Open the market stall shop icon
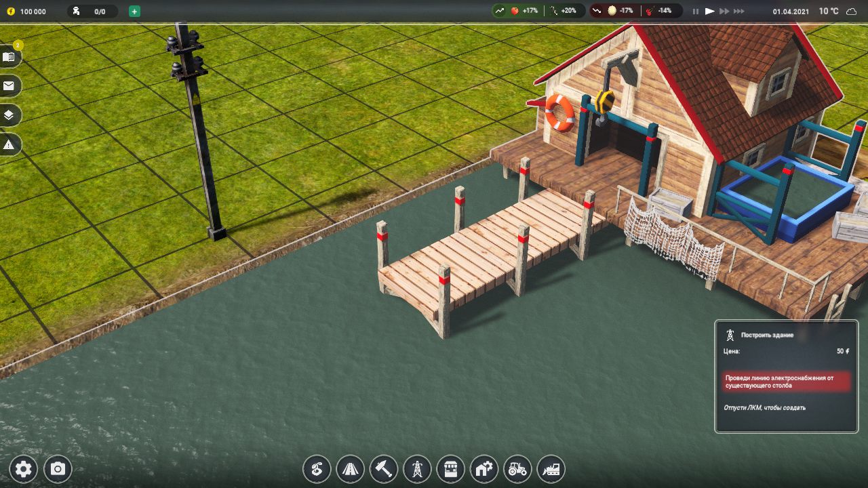Image resolution: width=868 pixels, height=488 pixels. [450, 468]
